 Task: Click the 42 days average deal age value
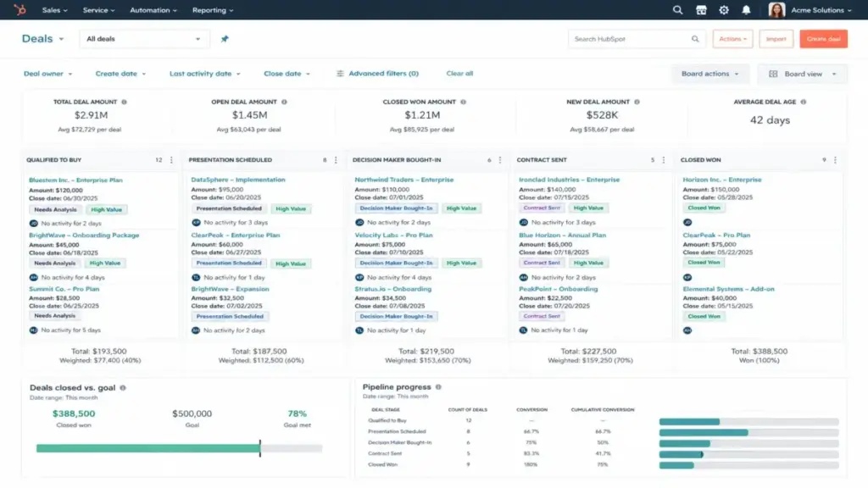770,120
